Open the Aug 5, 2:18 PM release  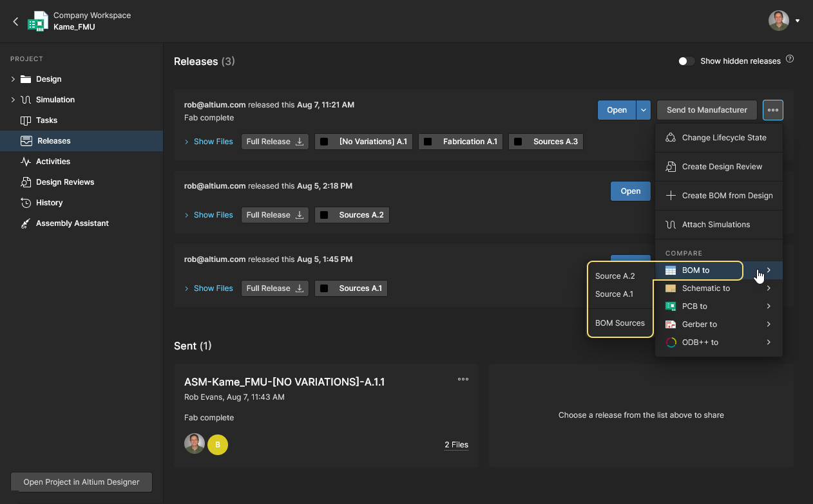click(x=631, y=191)
